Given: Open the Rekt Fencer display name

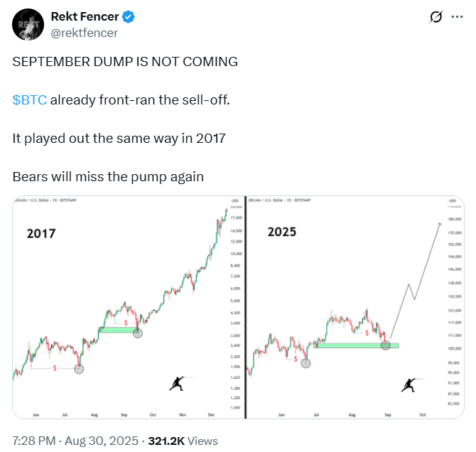Looking at the screenshot, I should coord(85,17).
